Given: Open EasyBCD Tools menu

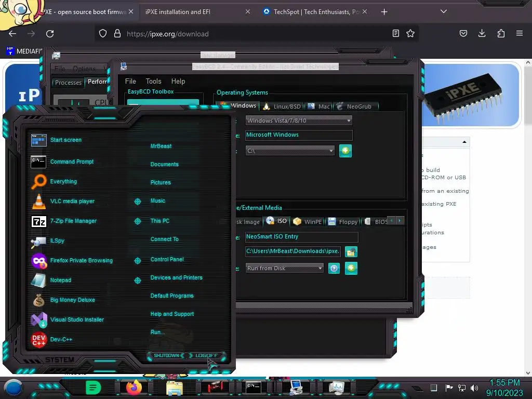Looking at the screenshot, I should pyautogui.click(x=153, y=82).
